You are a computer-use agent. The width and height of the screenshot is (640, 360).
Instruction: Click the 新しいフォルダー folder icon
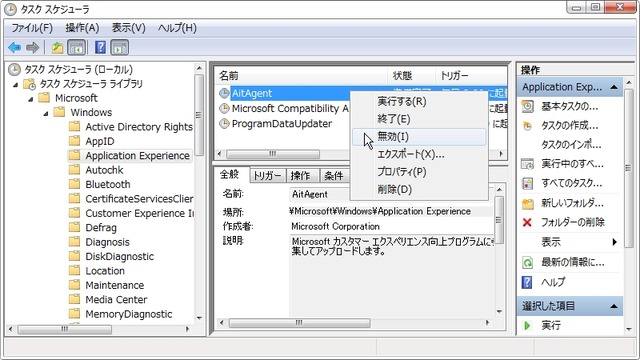click(527, 203)
